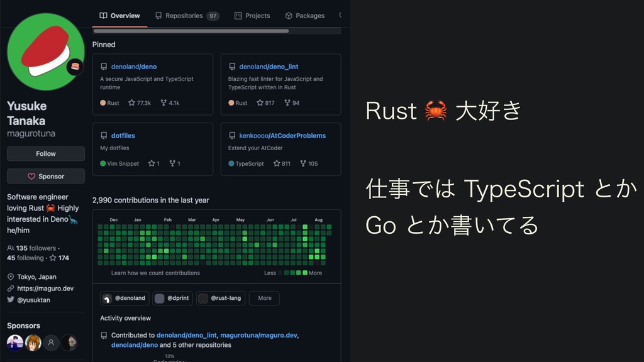Click the TypeScript blue language dot
Screen dimensions: 644x362
(x=231, y=163)
